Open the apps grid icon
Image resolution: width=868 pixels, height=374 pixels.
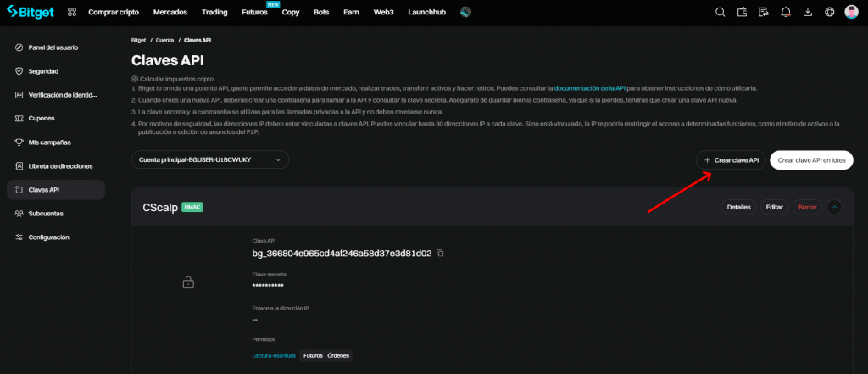click(72, 12)
